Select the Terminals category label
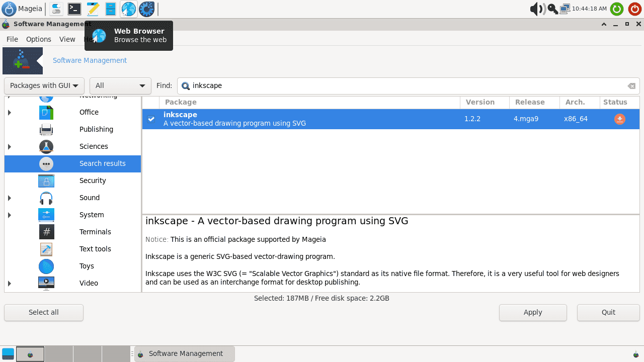This screenshot has height=362, width=644. pyautogui.click(x=95, y=232)
